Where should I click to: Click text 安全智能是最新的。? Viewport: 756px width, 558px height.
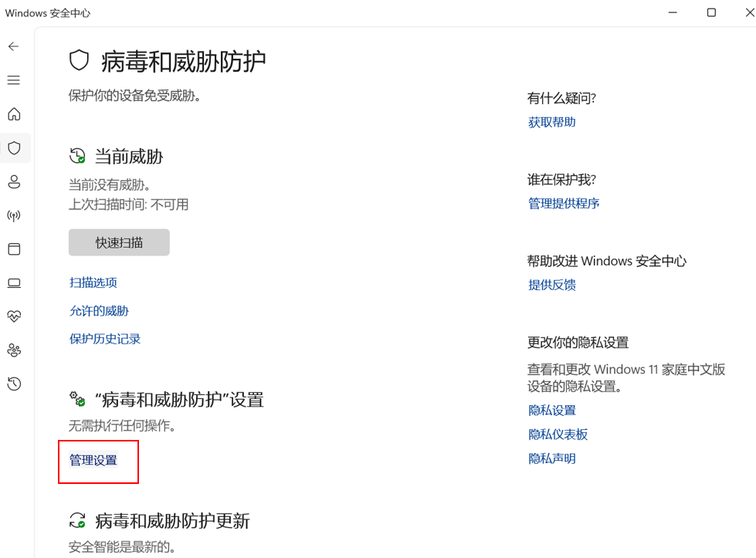pyautogui.click(x=122, y=547)
